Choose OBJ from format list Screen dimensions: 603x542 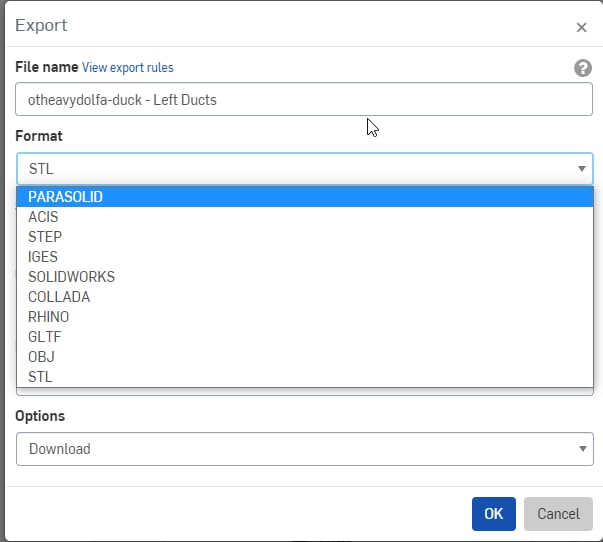[x=305, y=357]
